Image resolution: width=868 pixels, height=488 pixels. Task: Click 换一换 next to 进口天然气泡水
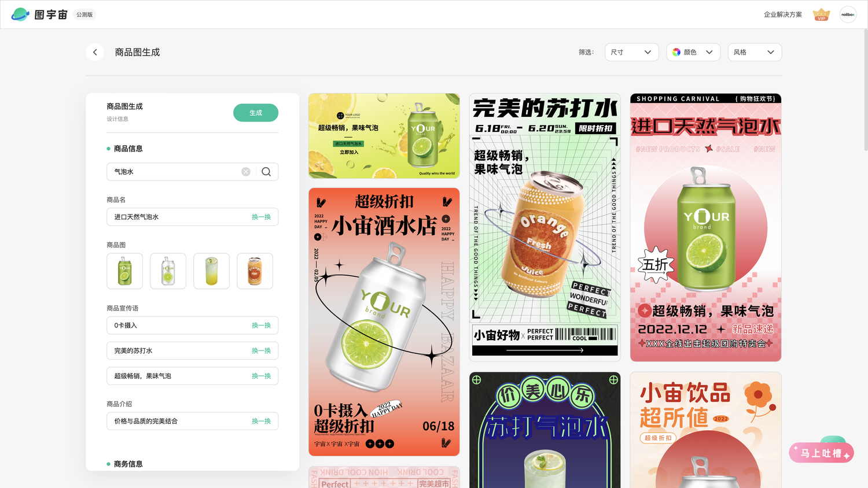261,217
